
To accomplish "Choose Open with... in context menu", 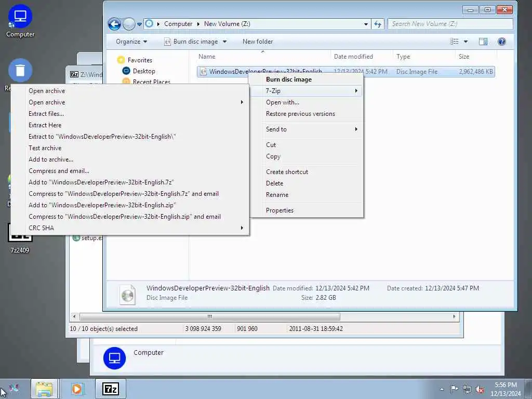I will [306, 102].
